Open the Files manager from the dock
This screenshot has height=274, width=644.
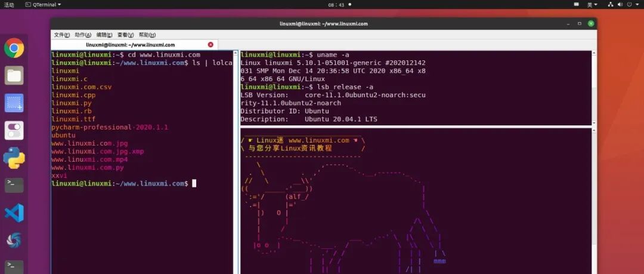click(x=14, y=75)
